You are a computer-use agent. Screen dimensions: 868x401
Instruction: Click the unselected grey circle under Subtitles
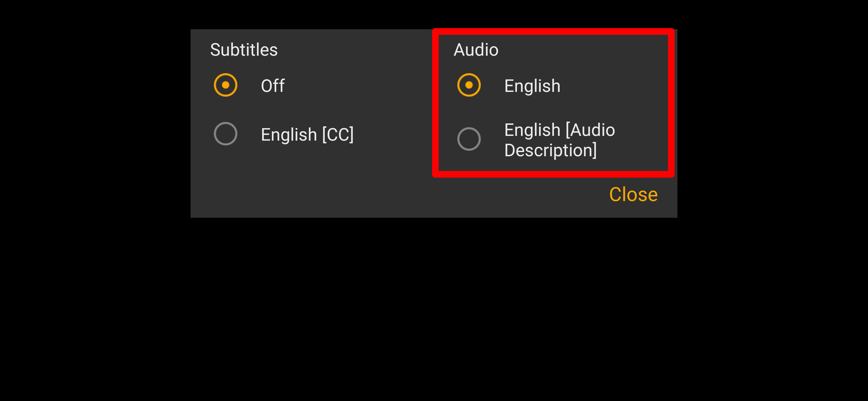click(226, 134)
